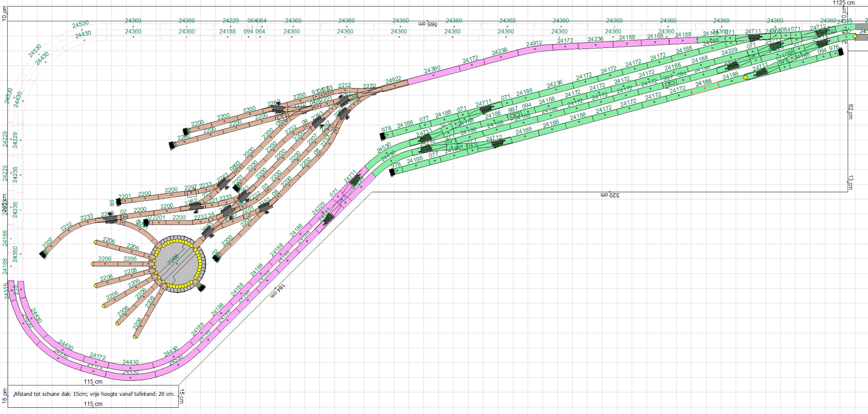Image resolution: width=868 pixels, height=414 pixels.
Task: Select the 997 uncoupler track beside 094 in upper yard
Action: [669, 83]
